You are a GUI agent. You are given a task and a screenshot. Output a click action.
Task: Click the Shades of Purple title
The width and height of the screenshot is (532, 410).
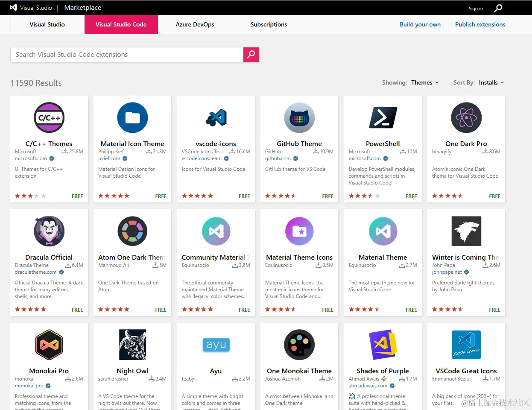coord(383,371)
